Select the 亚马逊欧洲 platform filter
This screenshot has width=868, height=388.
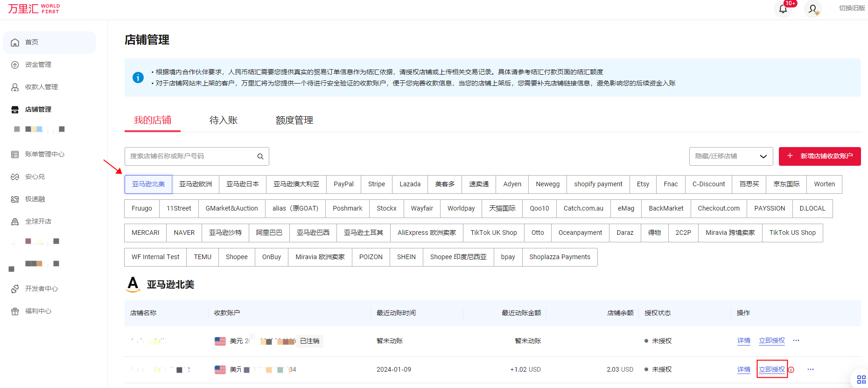coord(196,184)
